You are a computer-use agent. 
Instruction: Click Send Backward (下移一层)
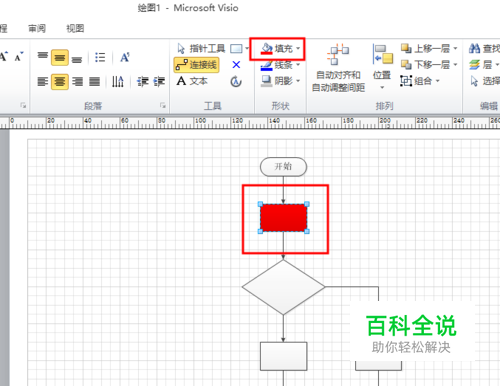(426, 65)
